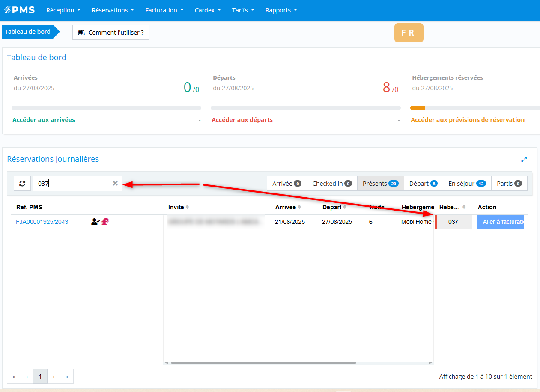The height and width of the screenshot is (392, 540).
Task: Click Aller à facturation button
Action: 500,222
